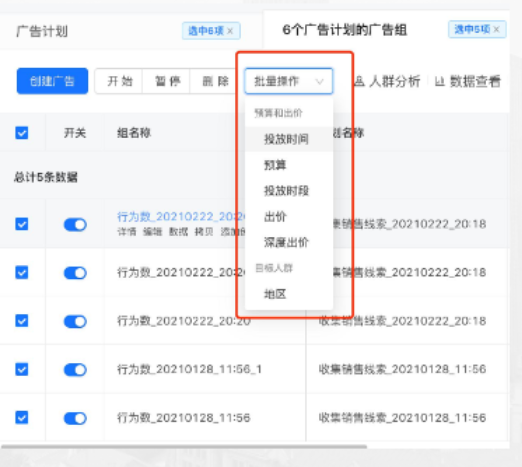This screenshot has width=522, height=467.
Task: Click the 拷贝 link under the first name
Action: coord(204,231)
